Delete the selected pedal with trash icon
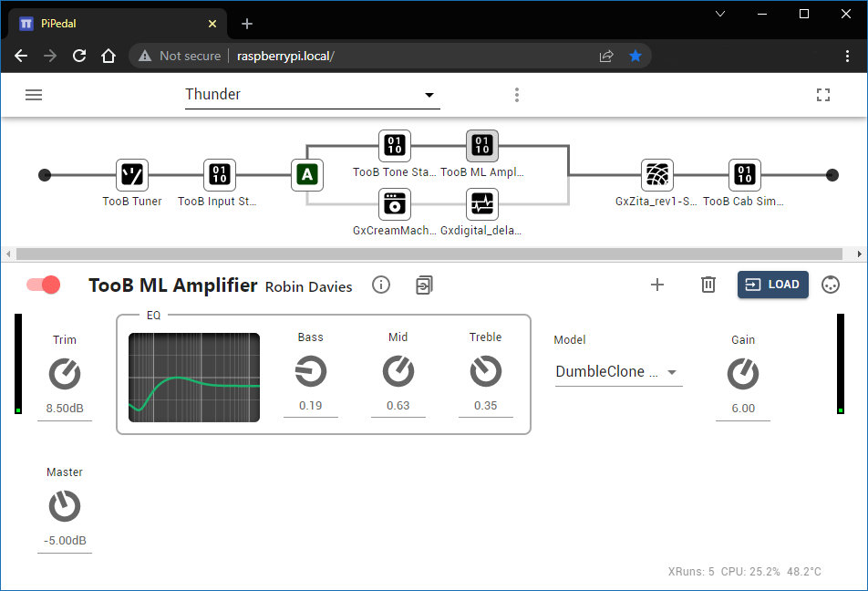This screenshot has width=868, height=591. tap(708, 285)
